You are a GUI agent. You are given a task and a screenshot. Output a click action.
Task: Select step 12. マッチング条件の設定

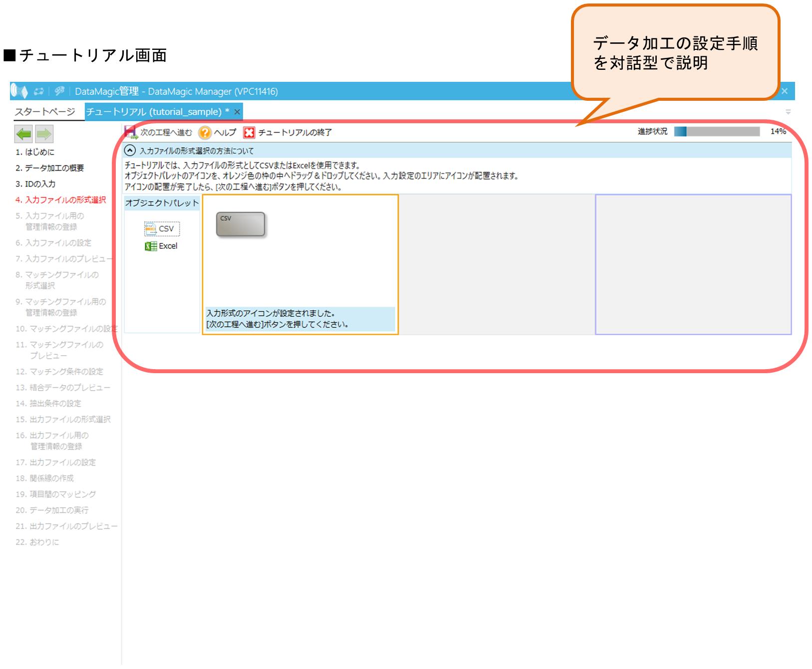[59, 371]
